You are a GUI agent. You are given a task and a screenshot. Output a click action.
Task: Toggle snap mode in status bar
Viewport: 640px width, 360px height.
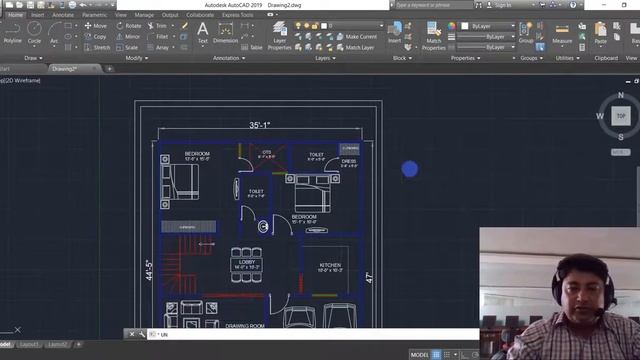[x=447, y=355]
